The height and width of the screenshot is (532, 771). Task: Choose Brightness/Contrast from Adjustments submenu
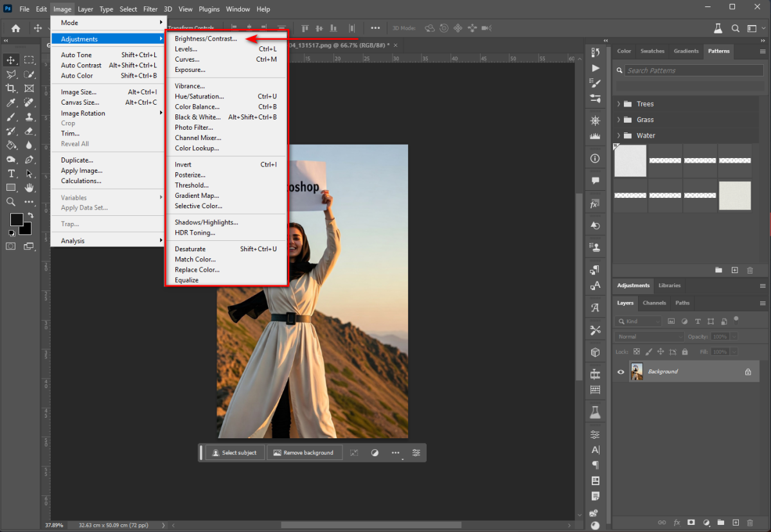coord(206,39)
